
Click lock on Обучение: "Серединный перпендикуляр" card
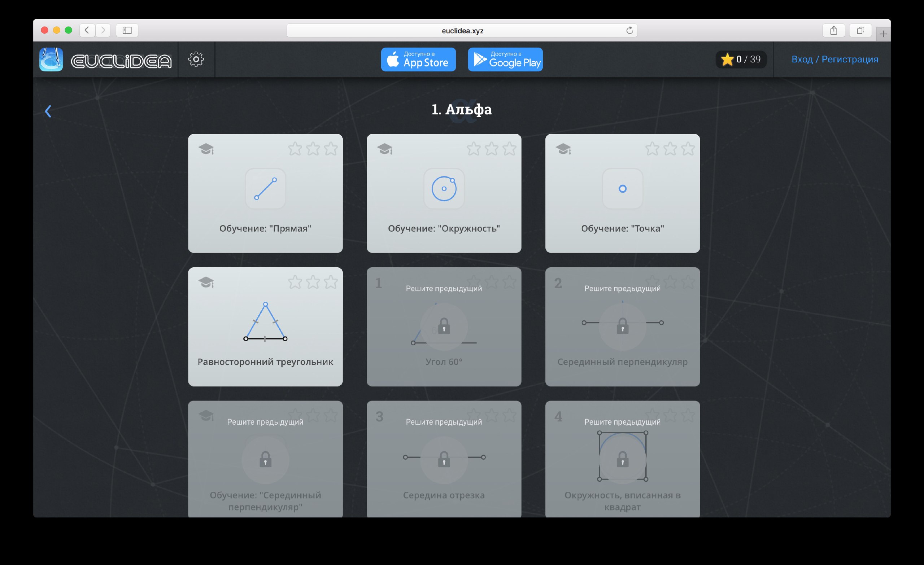265,459
